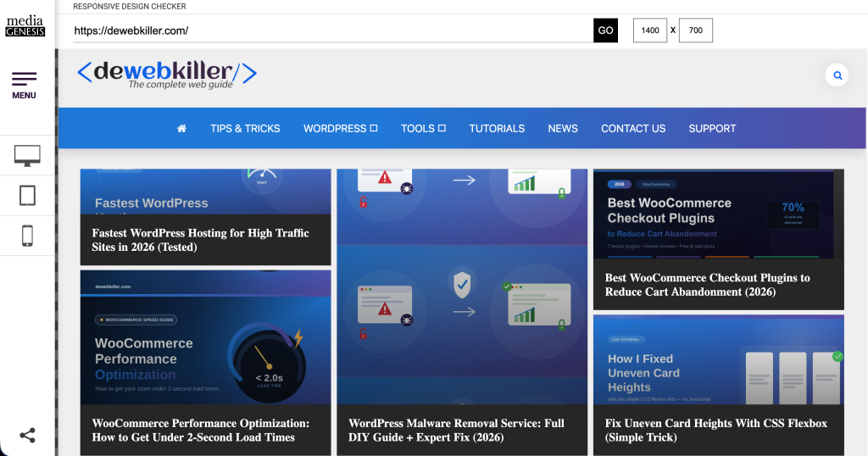Open the SUPPORT nav item

click(712, 128)
